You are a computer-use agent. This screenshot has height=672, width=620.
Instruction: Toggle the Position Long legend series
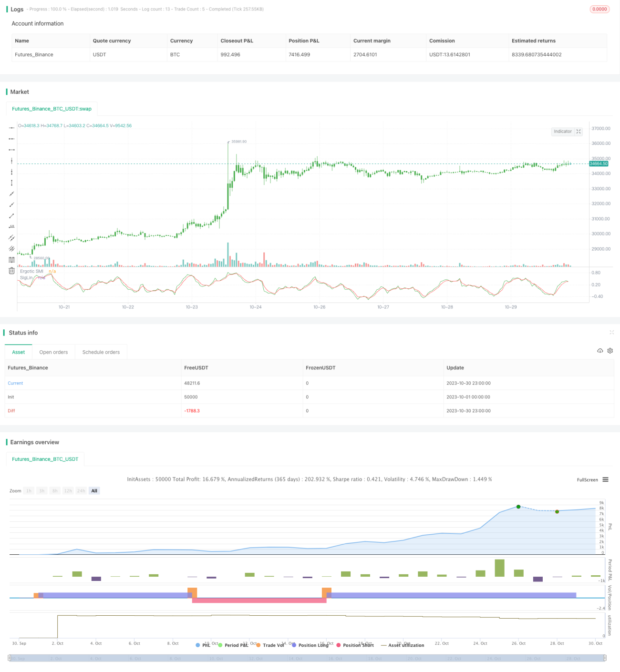coord(310,645)
